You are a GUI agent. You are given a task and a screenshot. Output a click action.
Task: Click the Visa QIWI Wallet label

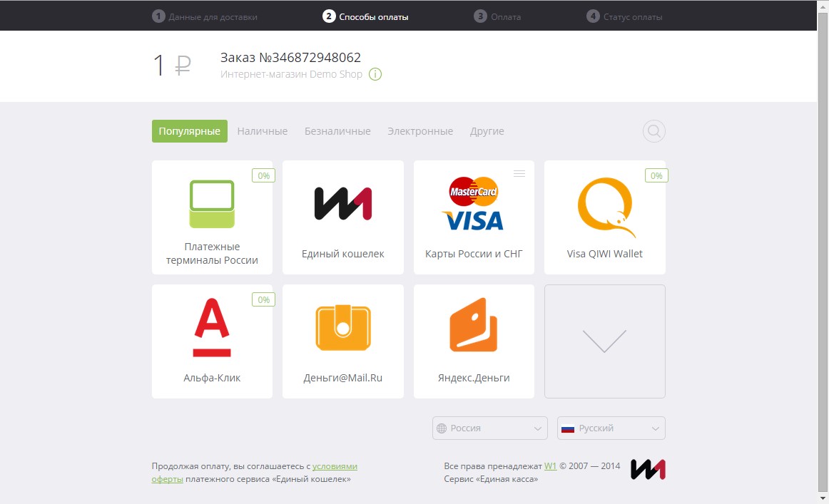pyautogui.click(x=605, y=254)
